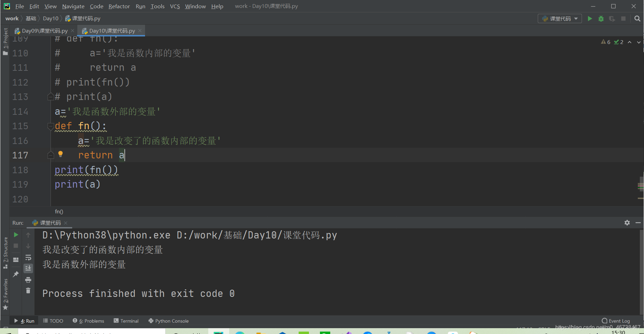This screenshot has height=334, width=644.
Task: Open the Run menu
Action: click(x=141, y=6)
